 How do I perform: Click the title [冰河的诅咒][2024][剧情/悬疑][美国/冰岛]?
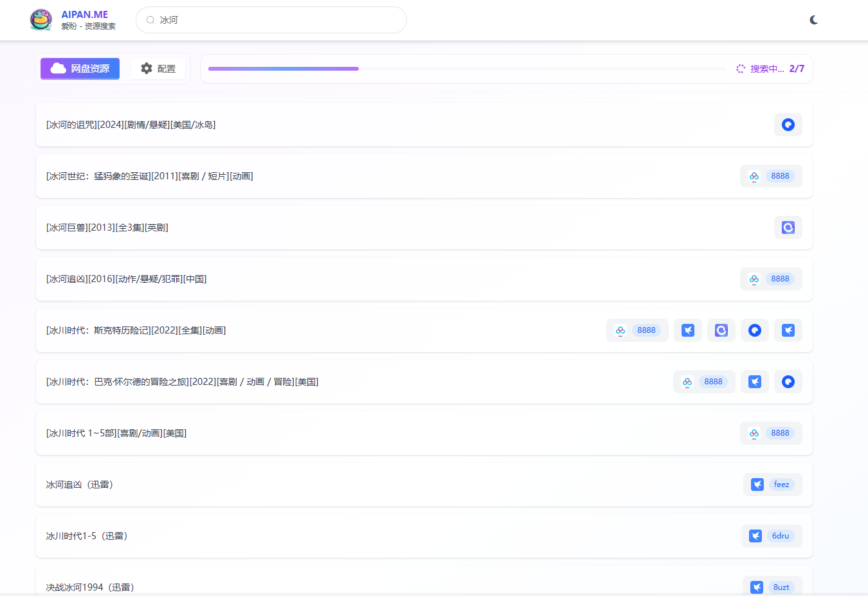point(131,125)
